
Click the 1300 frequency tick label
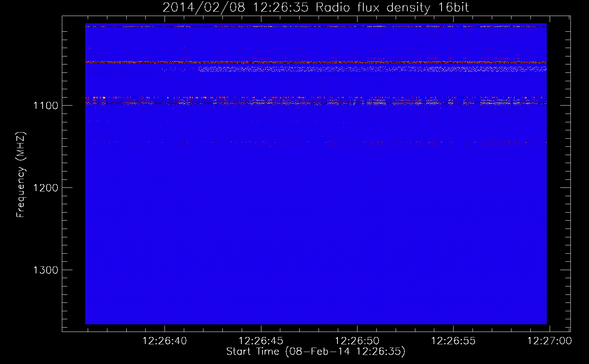tap(46, 270)
